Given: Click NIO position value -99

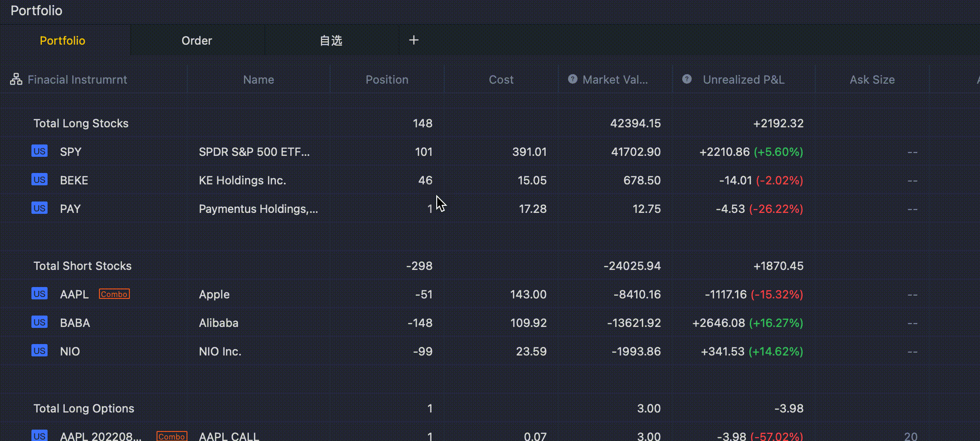Looking at the screenshot, I should [422, 351].
